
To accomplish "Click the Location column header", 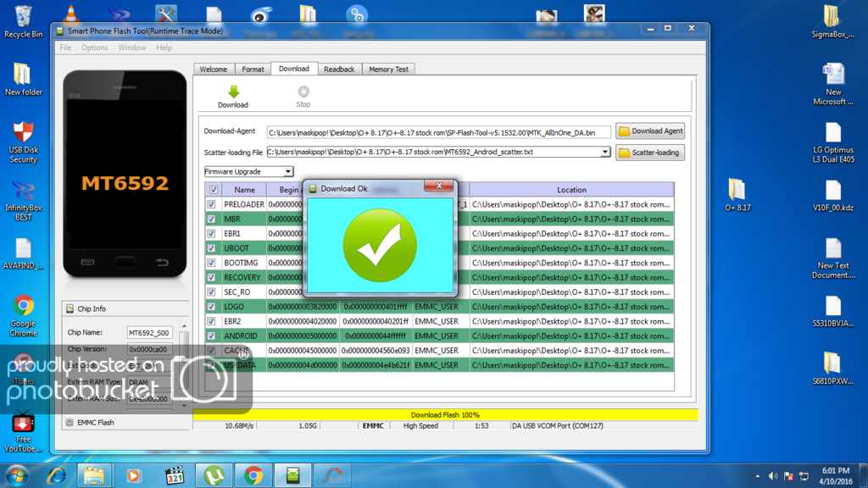I will click(x=571, y=190).
